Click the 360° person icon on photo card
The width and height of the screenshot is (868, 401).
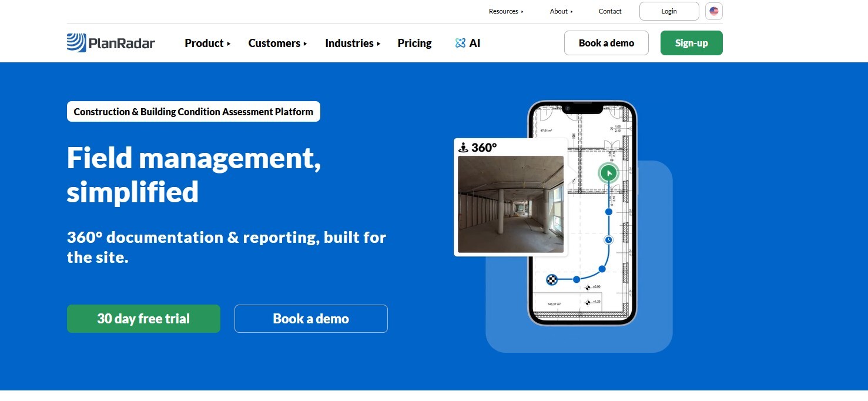click(464, 148)
